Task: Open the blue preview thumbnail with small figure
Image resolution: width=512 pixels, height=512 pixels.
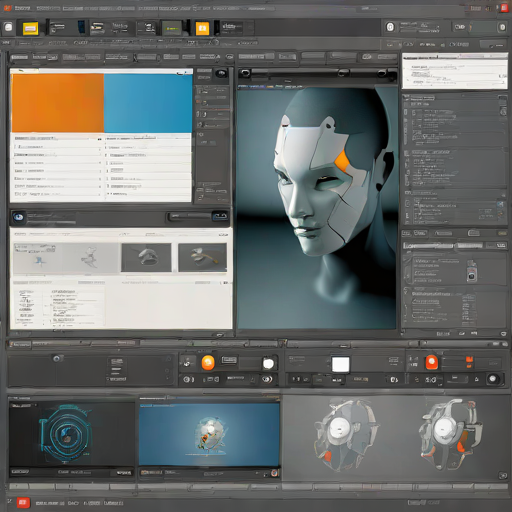Action: [209, 434]
